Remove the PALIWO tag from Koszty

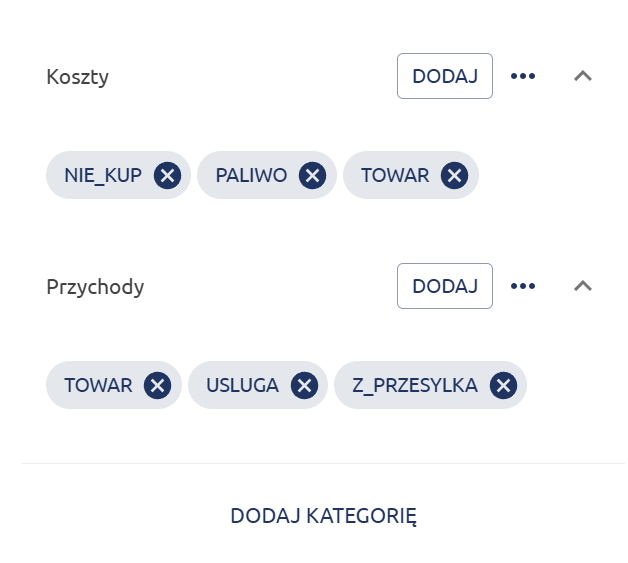[x=313, y=176]
